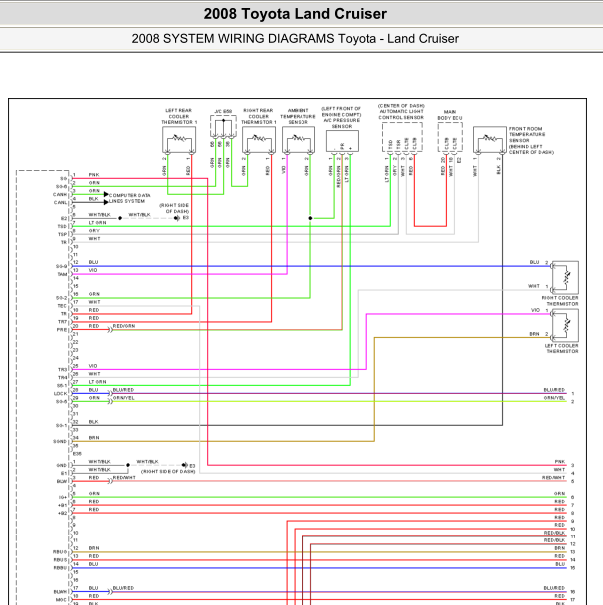
Task: Click the arrowhead on the CANL black wire
Action: pyautogui.click(x=106, y=202)
